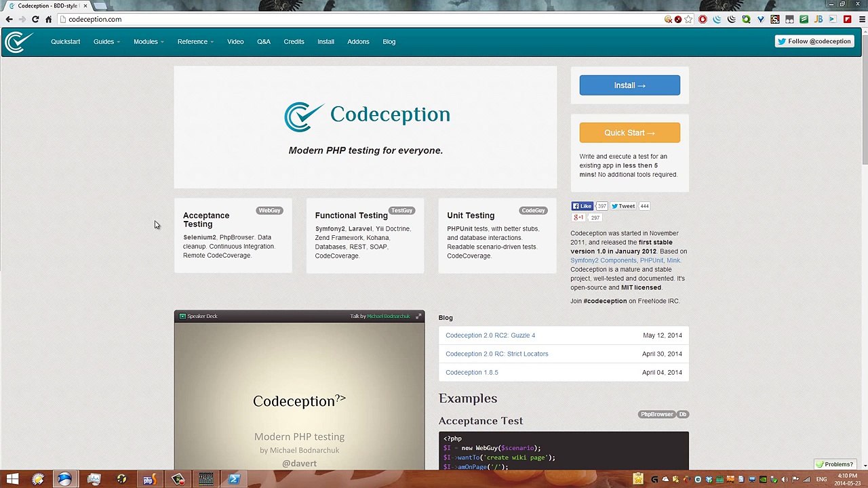Open the taskbar clock showing 4:10 PM
Screen dimensions: 868x488
(848, 480)
